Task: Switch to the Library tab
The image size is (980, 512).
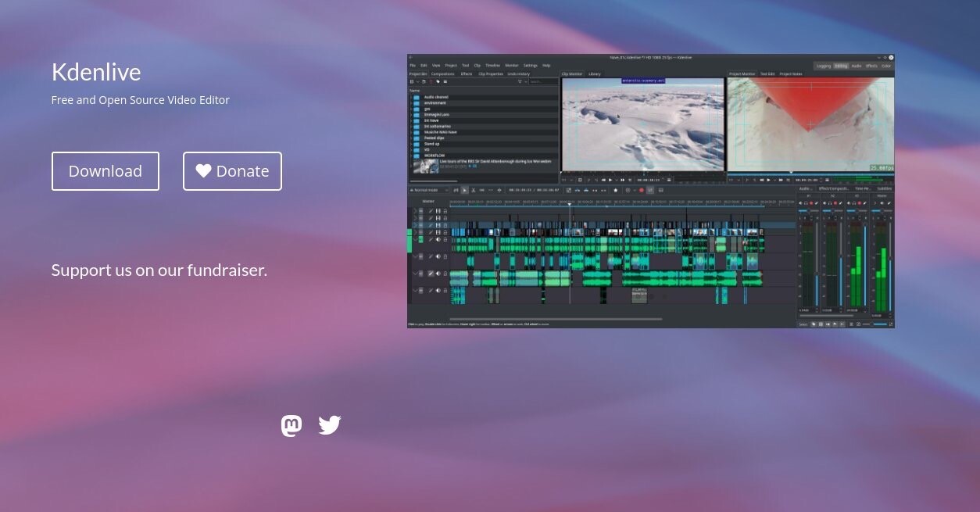Action: pos(595,74)
